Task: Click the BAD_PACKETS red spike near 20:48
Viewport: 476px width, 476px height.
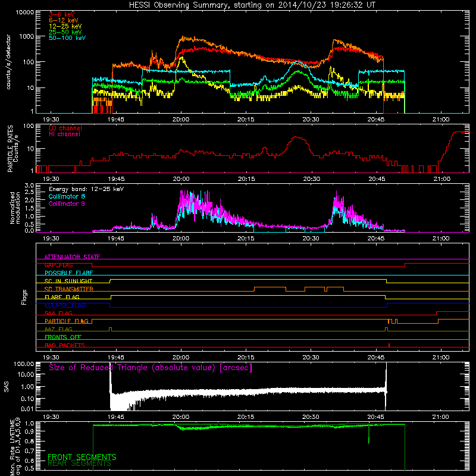Action: (389, 345)
